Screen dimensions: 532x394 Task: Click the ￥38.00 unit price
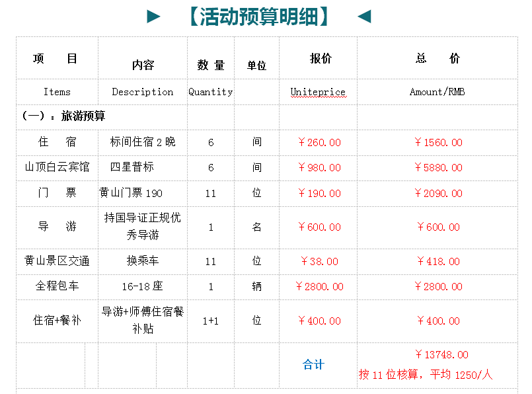[x=319, y=261]
